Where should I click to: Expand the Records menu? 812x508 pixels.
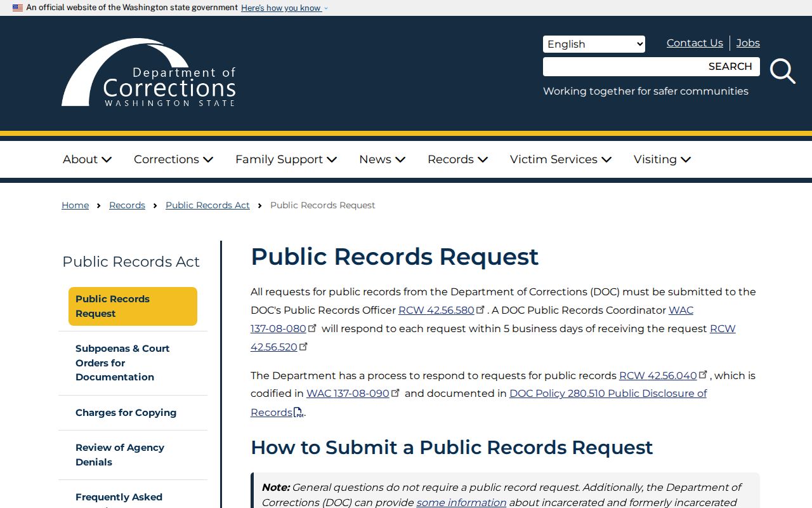[457, 159]
